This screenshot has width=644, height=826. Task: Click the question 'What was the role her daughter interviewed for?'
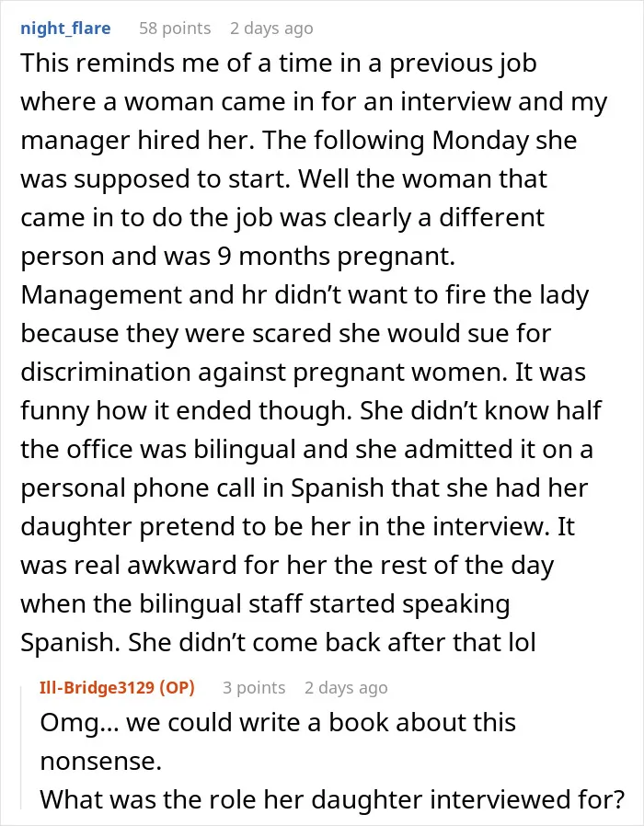pyautogui.click(x=332, y=799)
